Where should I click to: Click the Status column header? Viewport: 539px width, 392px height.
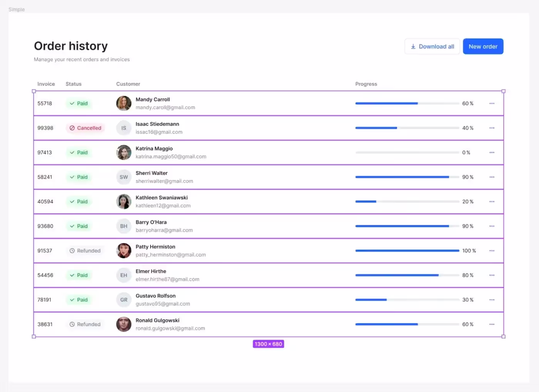[74, 84]
